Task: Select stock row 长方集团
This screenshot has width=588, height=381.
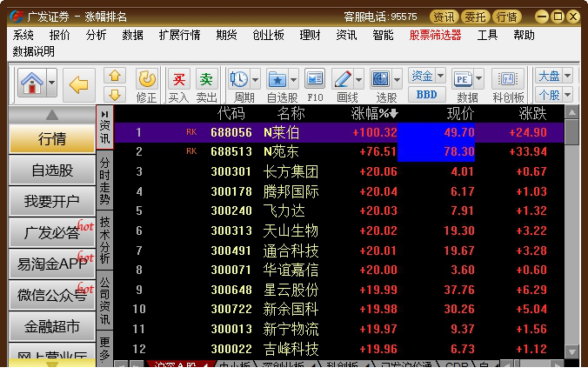Action: [339, 171]
